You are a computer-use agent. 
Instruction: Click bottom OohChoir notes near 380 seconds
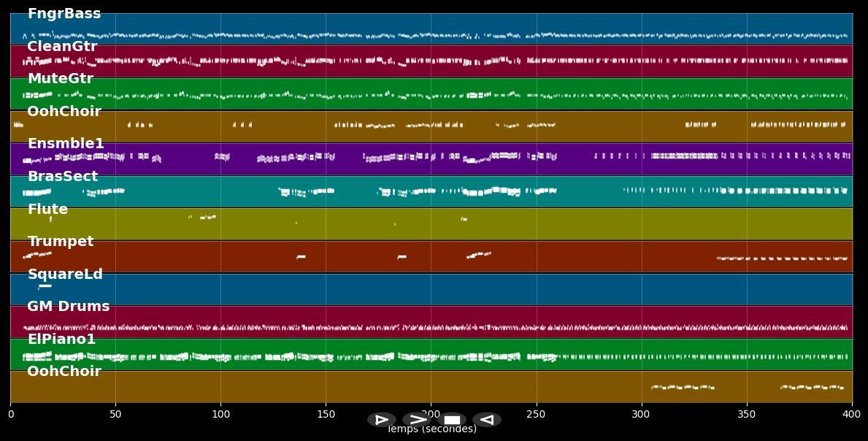[x=812, y=387]
